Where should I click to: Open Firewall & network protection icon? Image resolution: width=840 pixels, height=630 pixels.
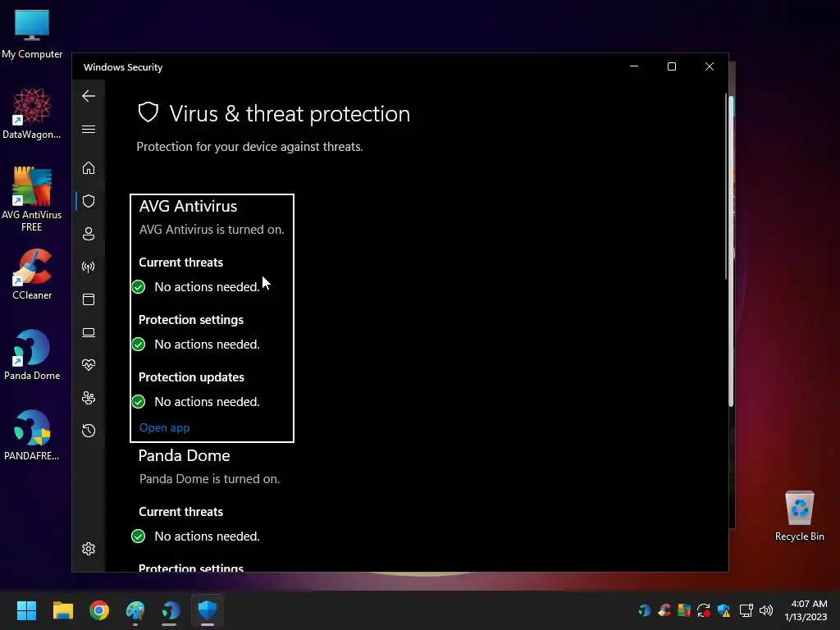[x=89, y=267]
